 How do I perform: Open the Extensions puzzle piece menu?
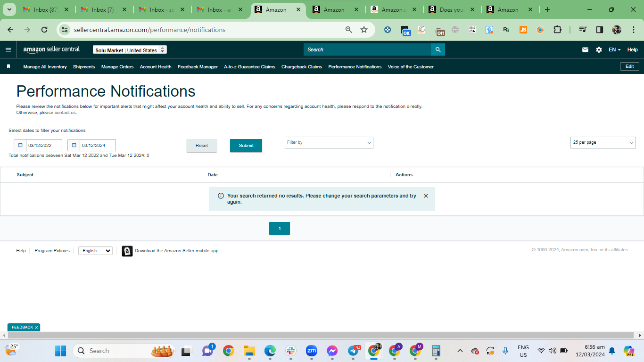[x=557, y=30]
